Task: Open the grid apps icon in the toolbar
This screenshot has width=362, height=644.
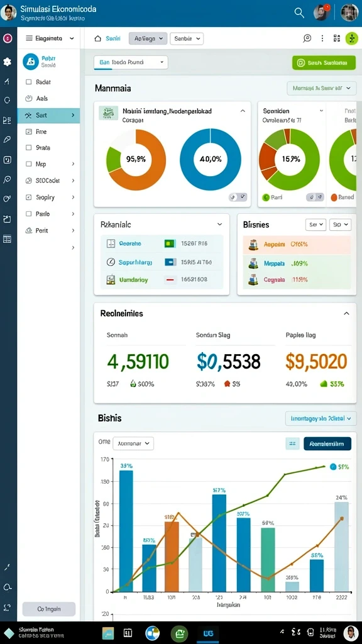Action: click(x=337, y=38)
